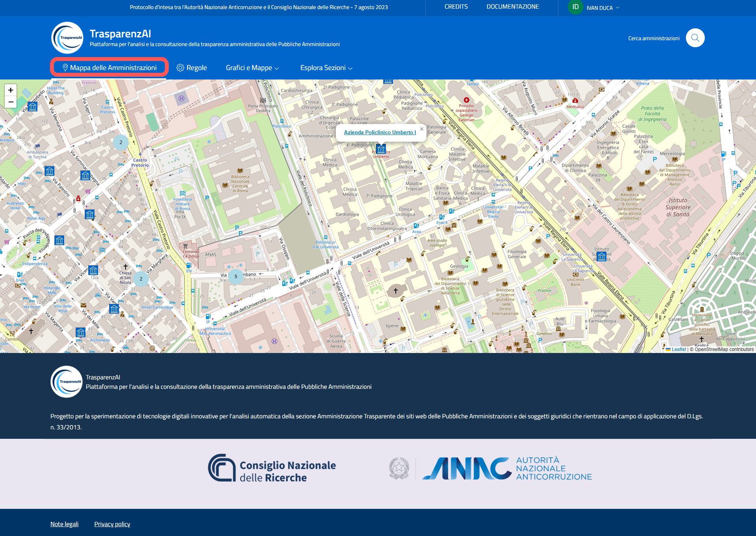This screenshot has width=756, height=536.
Task: Click the map pin icon in Mappa tab
Action: click(65, 68)
